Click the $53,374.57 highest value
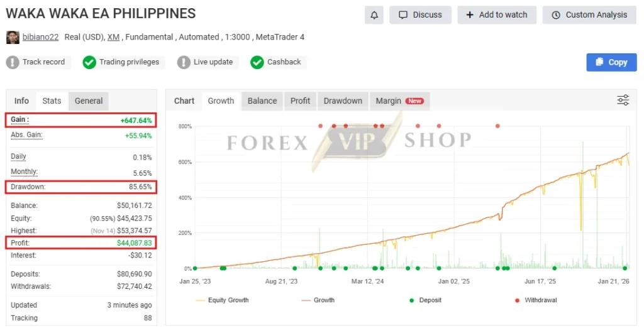 pyautogui.click(x=135, y=231)
